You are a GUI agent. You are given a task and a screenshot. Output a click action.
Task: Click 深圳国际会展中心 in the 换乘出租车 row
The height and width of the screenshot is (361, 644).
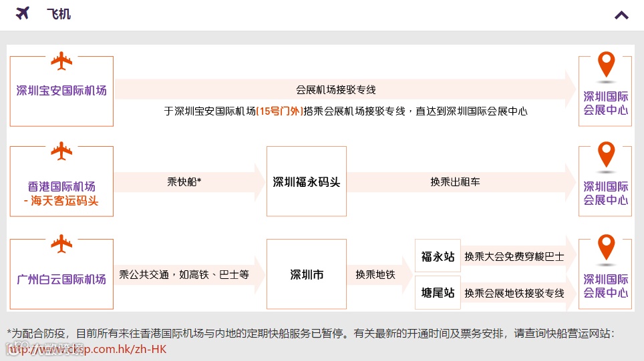tap(606, 194)
